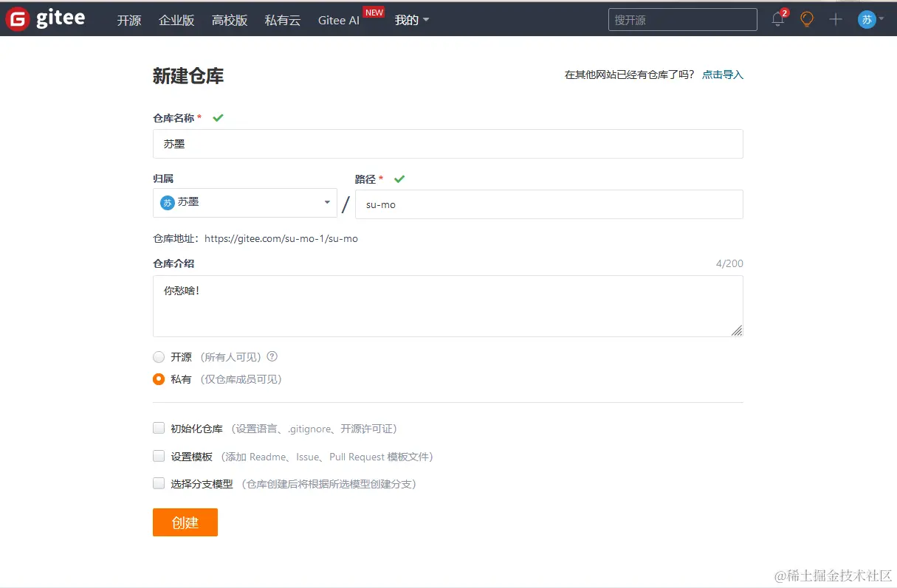Viewport: 897px width, 588px height.
Task: Enable the 初始化仓库 checkbox
Action: pos(158,428)
